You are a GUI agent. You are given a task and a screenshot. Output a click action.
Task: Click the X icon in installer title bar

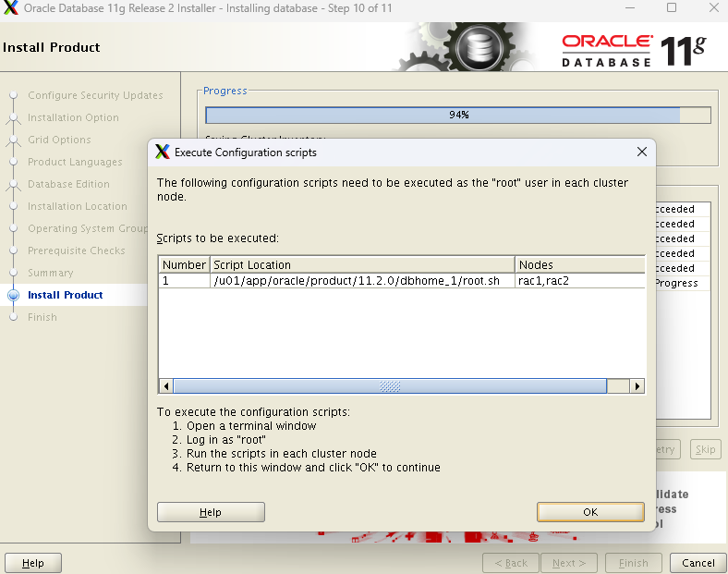11,8
